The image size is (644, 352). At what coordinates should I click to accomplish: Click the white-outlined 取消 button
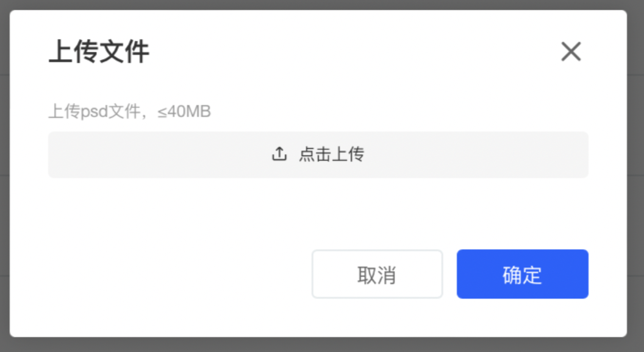377,274
